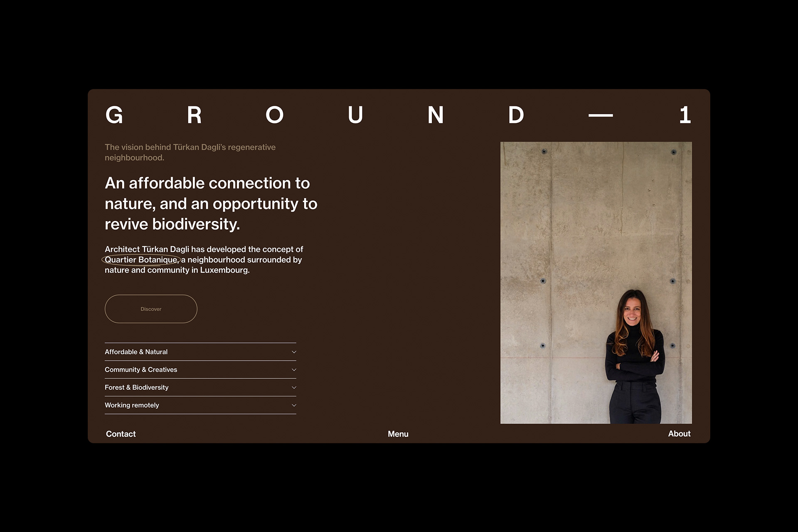Follow the circled Quartier Botanique link
This screenshot has width=798, height=532.
point(141,260)
